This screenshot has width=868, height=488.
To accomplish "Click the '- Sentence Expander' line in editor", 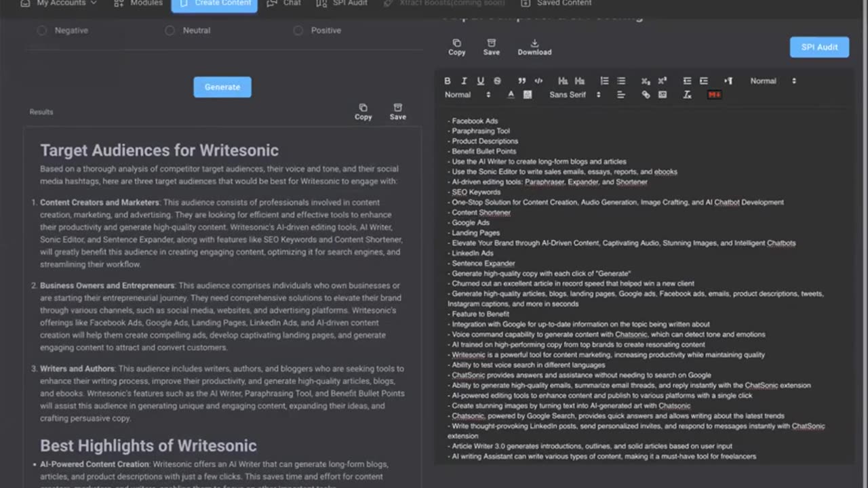I will pos(481,263).
